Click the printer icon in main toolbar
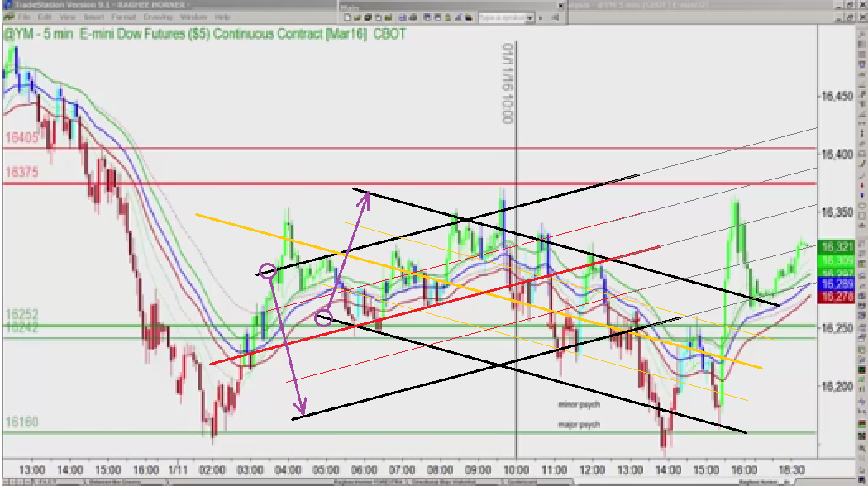The image size is (868, 486). click(x=413, y=17)
